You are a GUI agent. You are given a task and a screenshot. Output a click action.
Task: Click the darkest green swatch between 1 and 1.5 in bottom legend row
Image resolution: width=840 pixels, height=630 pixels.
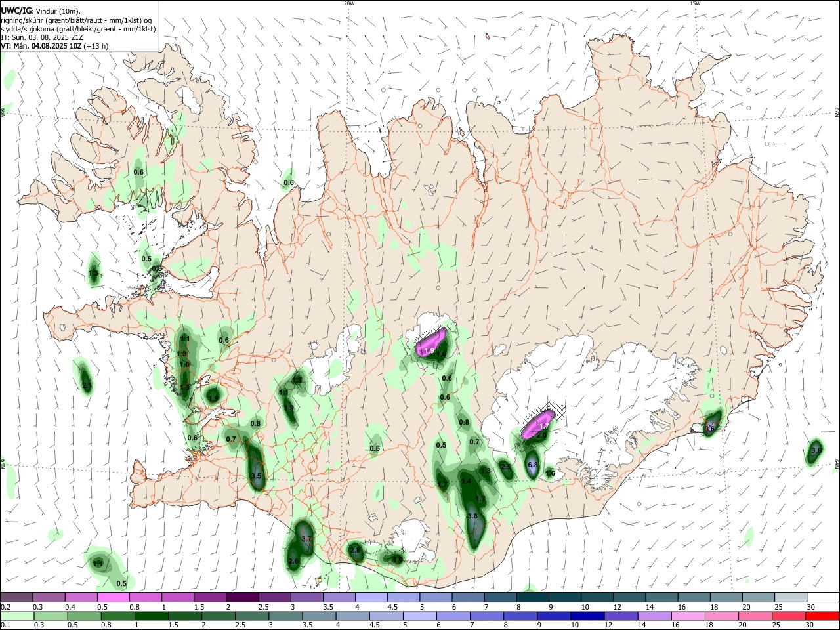coord(151,616)
